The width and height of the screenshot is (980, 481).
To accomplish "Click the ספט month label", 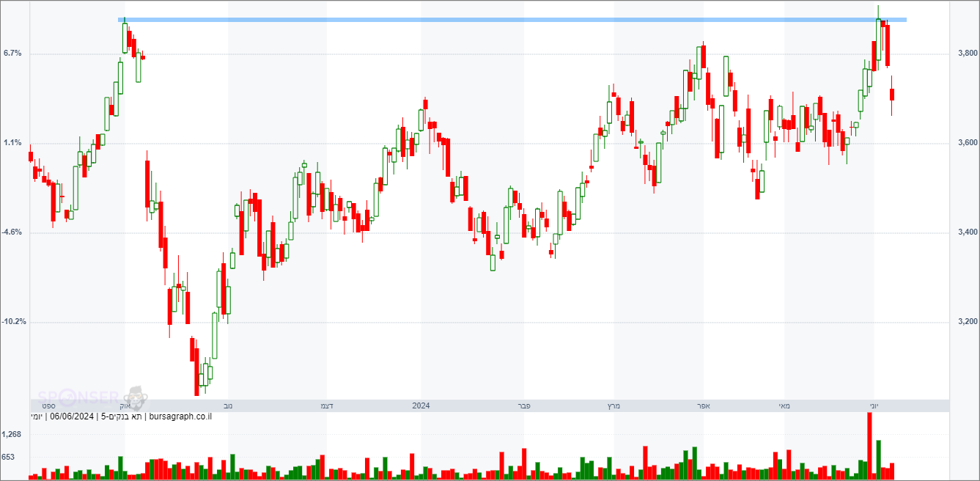I will coord(49,405).
